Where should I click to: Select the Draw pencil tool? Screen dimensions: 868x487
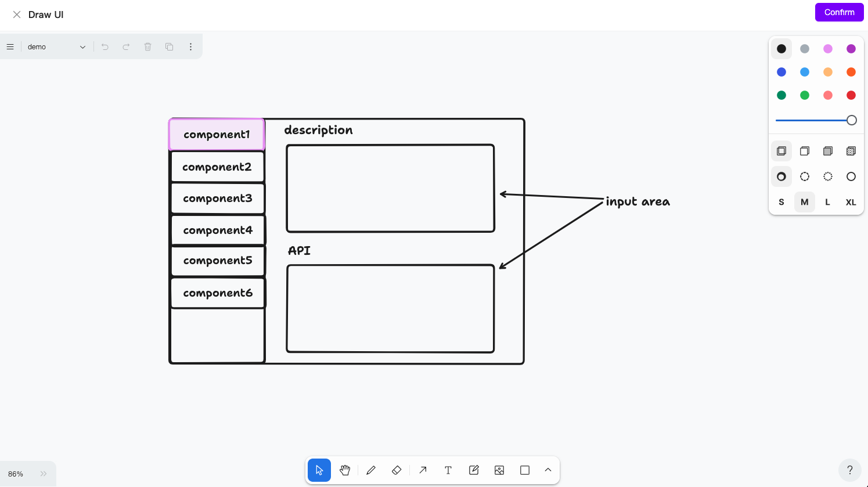pos(371,470)
